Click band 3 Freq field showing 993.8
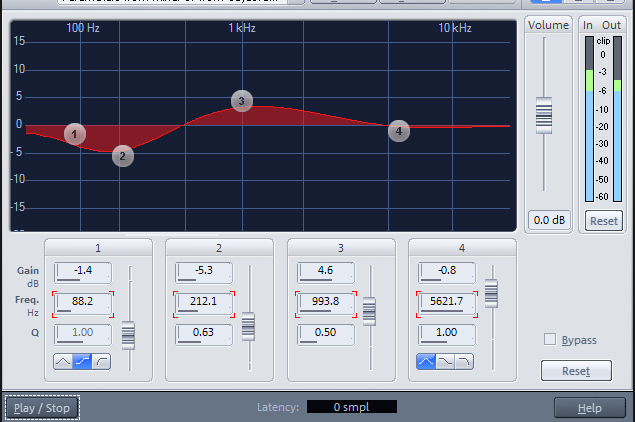Image resolution: width=635 pixels, height=422 pixels. click(x=326, y=303)
